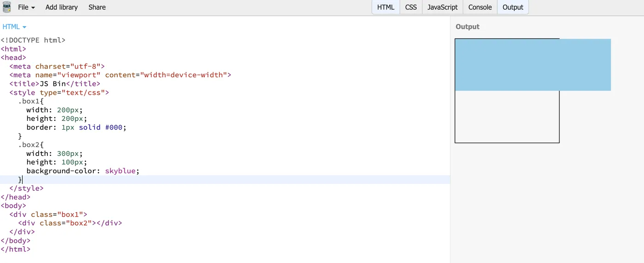Screen dimensions: 644x263
Task: Click the <!DOCTYPE html> line
Action: click(33, 40)
